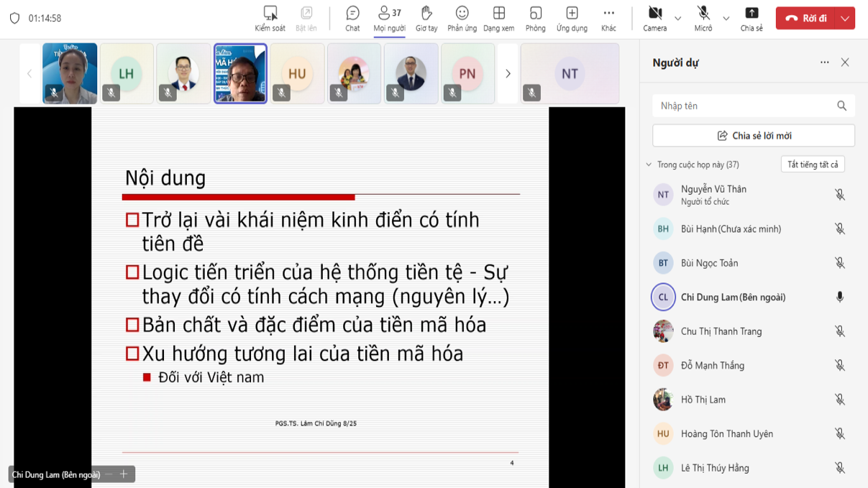Image resolution: width=868 pixels, height=488 pixels.
Task: Toggle the Micrô microphone mute
Action: pyautogui.click(x=703, y=18)
